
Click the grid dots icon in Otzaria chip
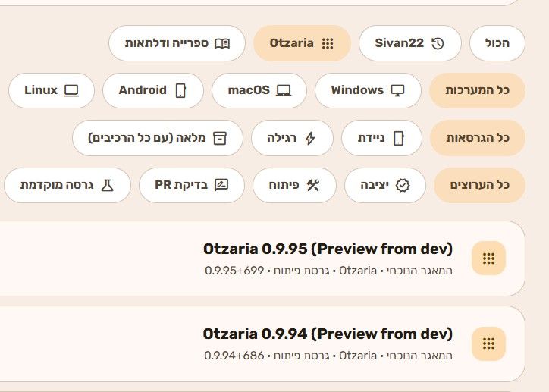328,43
